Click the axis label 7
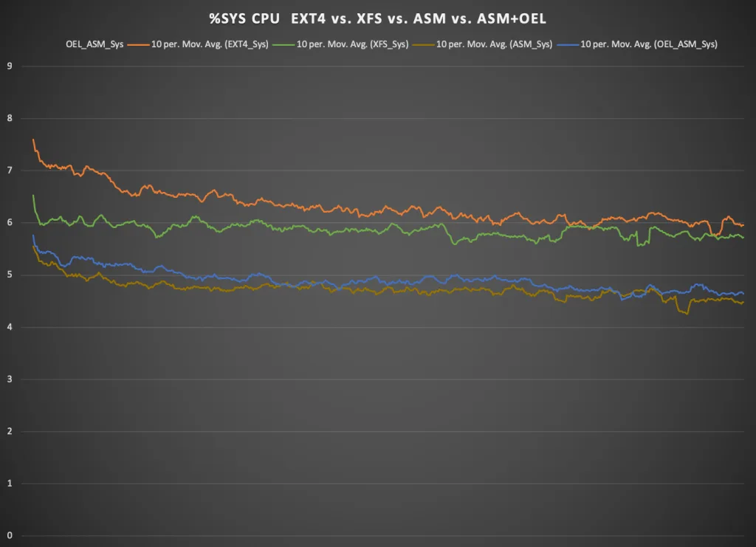 [10, 170]
